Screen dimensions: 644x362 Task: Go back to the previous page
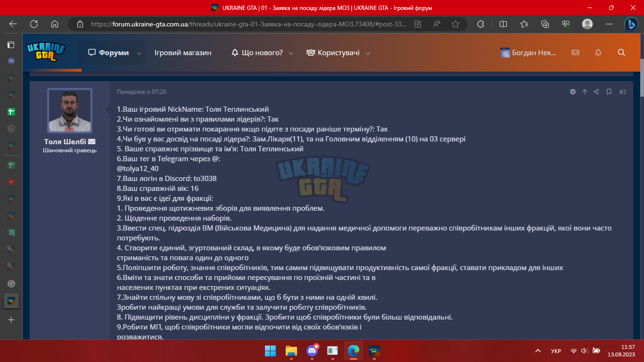(13, 24)
